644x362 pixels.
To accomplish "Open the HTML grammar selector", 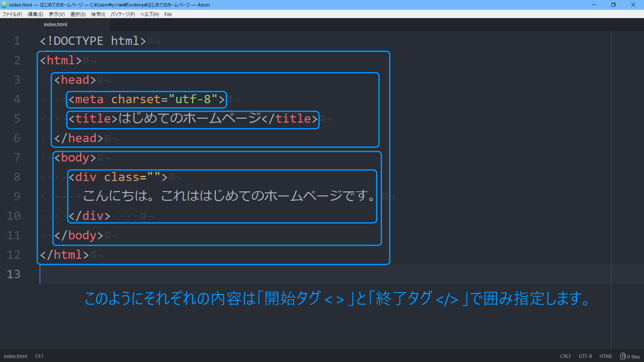I will (606, 356).
